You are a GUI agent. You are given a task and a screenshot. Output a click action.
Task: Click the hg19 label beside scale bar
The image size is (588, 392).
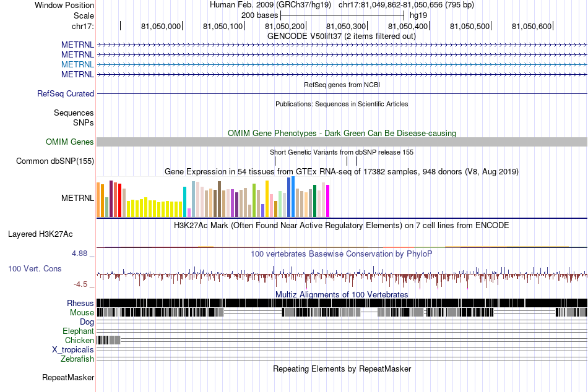coord(418,15)
